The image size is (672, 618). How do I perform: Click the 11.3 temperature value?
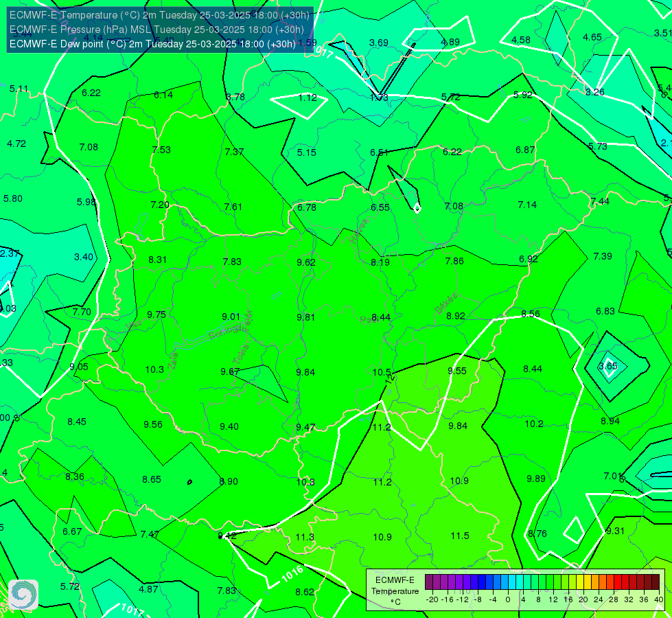[305, 538]
